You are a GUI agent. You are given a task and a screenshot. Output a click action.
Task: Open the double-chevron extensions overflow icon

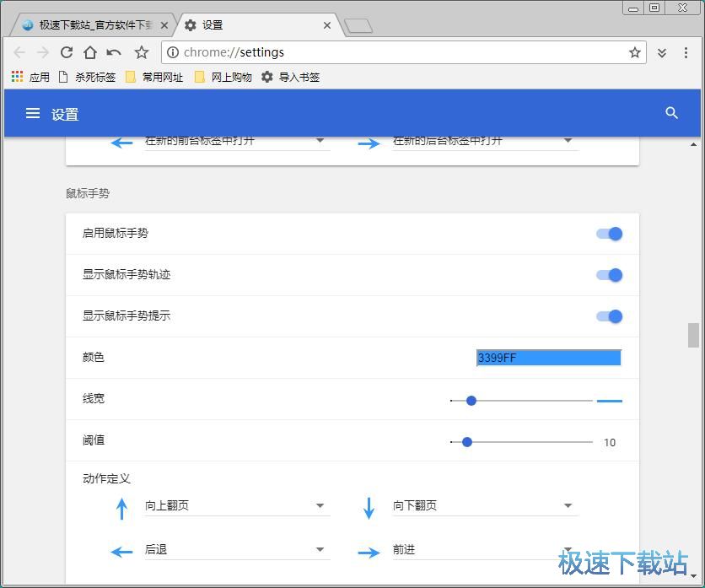click(662, 53)
